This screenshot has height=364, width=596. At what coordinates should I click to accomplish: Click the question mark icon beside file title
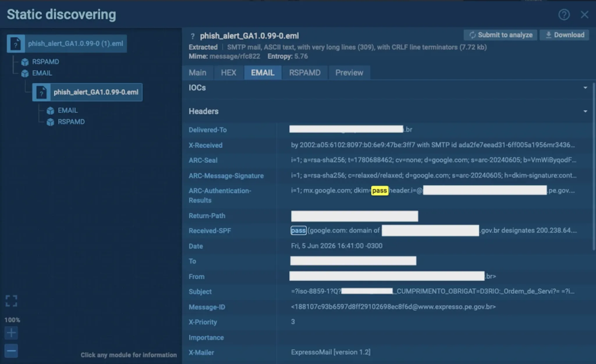tap(192, 36)
